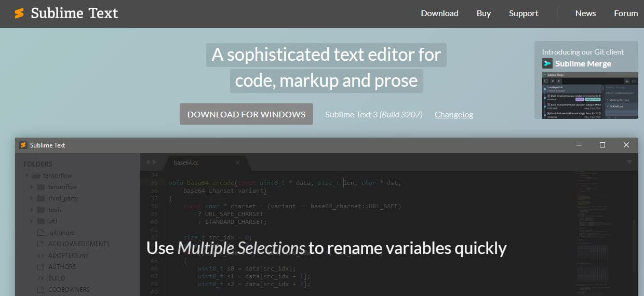Screen dimensions: 644x296
Task: Select ADOPTERS.md in the sidebar
Action: pos(69,255)
